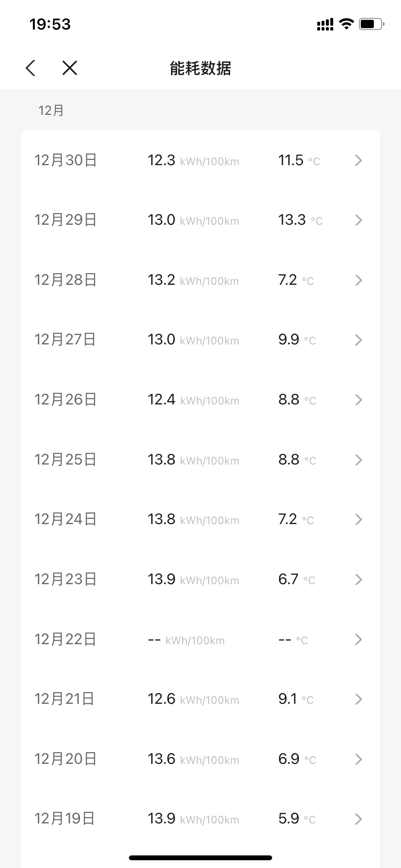
Task: Open the 12月19日 energy record
Action: (x=200, y=819)
